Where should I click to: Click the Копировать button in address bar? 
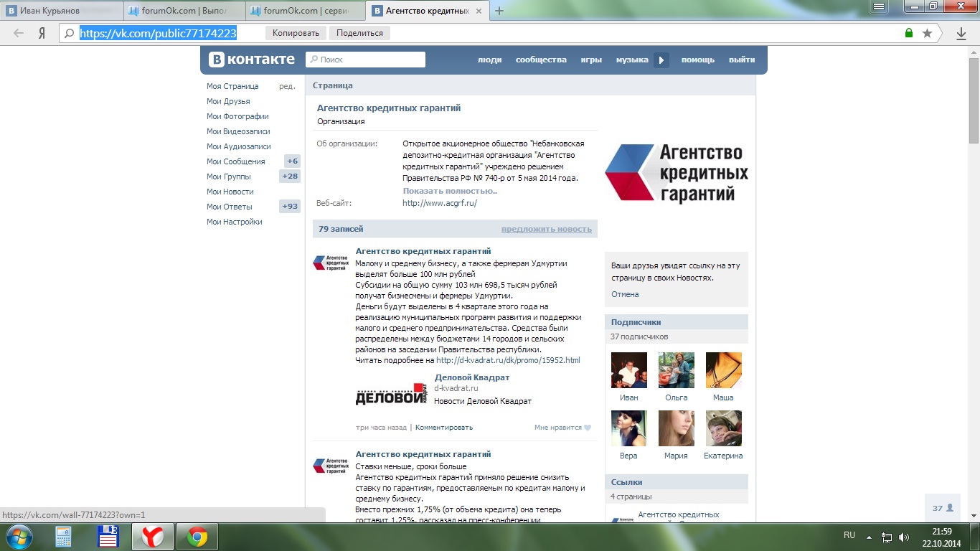click(296, 33)
